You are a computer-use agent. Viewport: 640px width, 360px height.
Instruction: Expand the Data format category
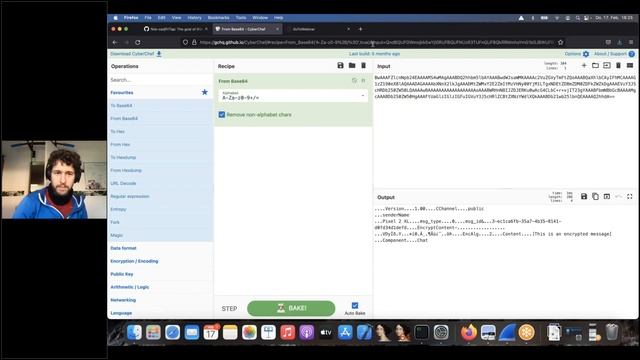tap(160, 248)
